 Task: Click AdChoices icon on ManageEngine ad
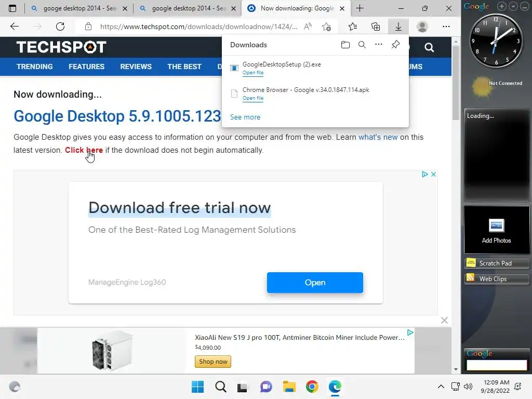424,174
